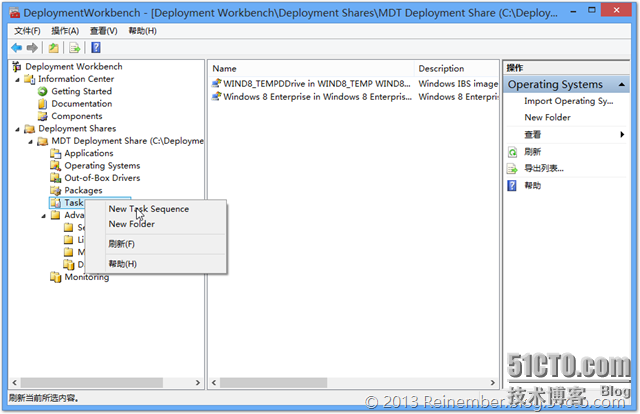Screen dimensions: 640x414
Task: Click the Forward arrow toolbar icon
Action: tap(32, 48)
